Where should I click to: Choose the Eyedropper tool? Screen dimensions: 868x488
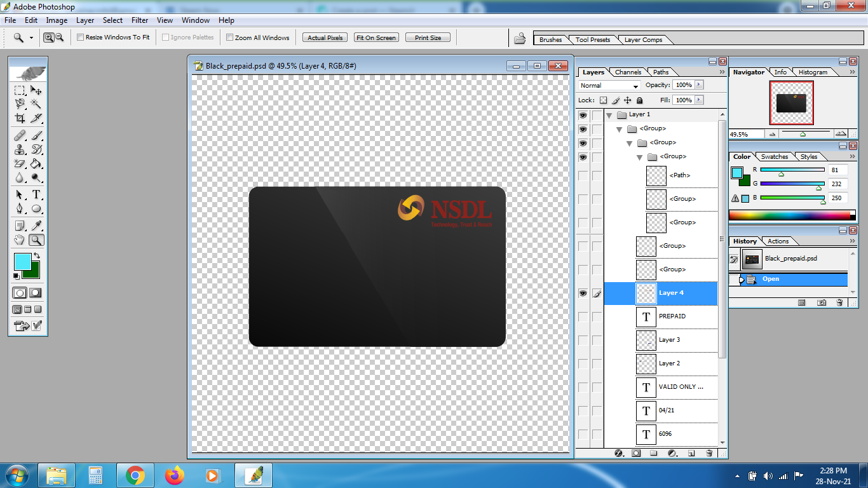36,226
